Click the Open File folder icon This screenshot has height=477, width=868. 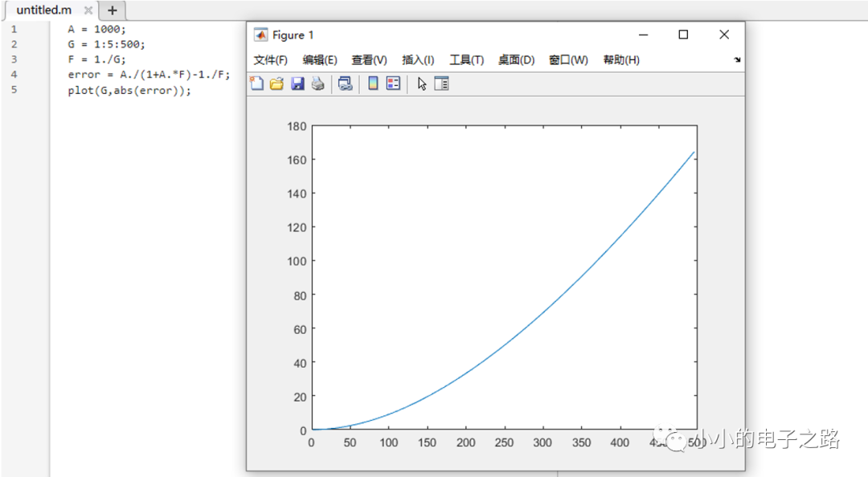point(276,84)
